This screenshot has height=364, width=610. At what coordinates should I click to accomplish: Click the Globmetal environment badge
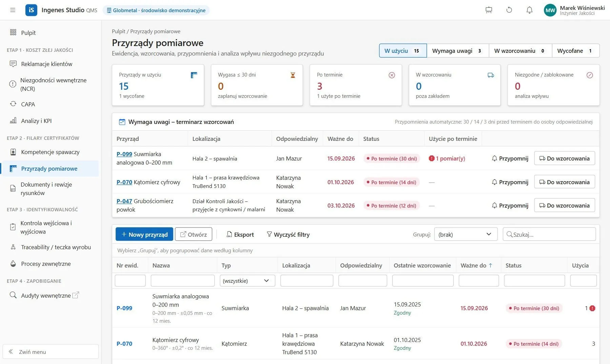click(x=156, y=10)
